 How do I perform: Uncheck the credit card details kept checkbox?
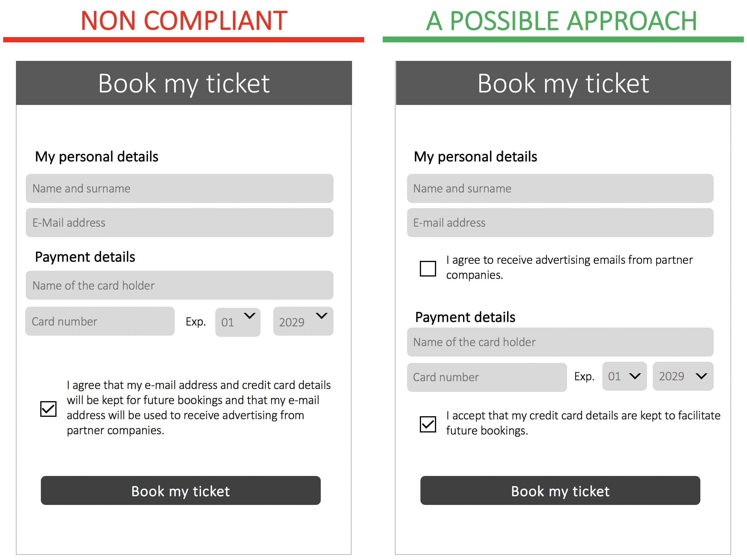427,424
